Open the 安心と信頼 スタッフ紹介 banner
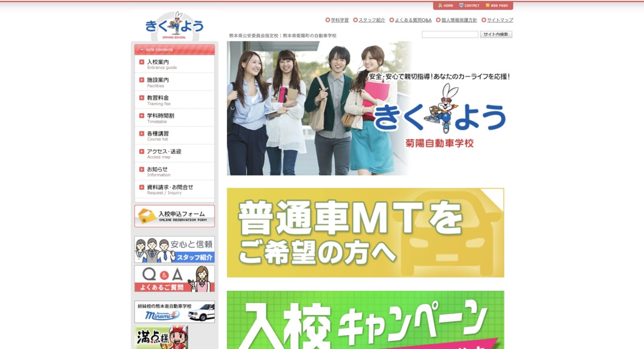 coord(174,250)
